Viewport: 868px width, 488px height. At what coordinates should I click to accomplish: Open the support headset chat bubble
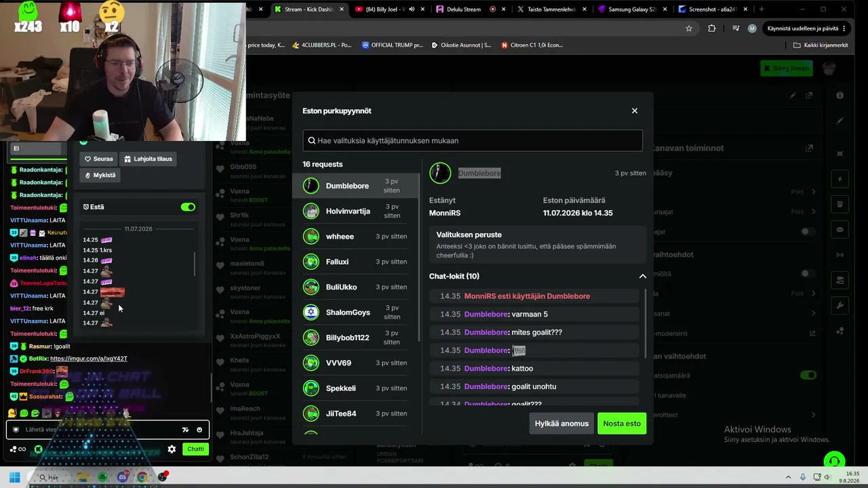tap(834, 462)
